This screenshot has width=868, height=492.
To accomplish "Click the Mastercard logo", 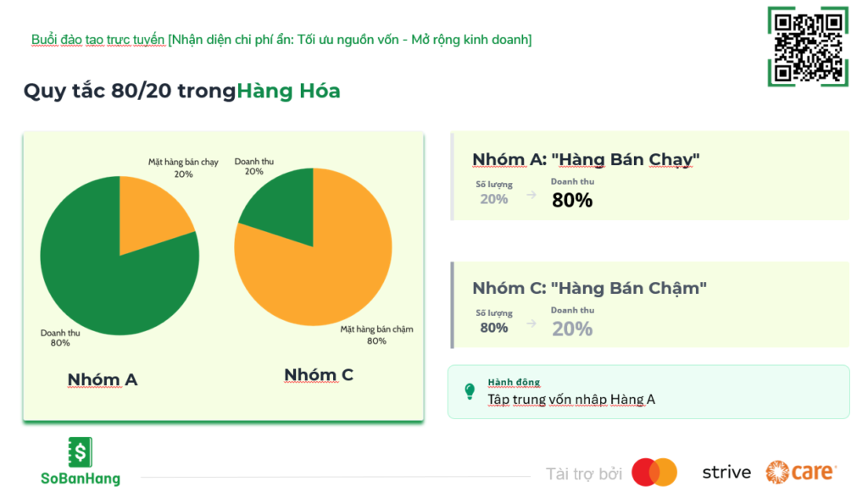I will point(654,473).
